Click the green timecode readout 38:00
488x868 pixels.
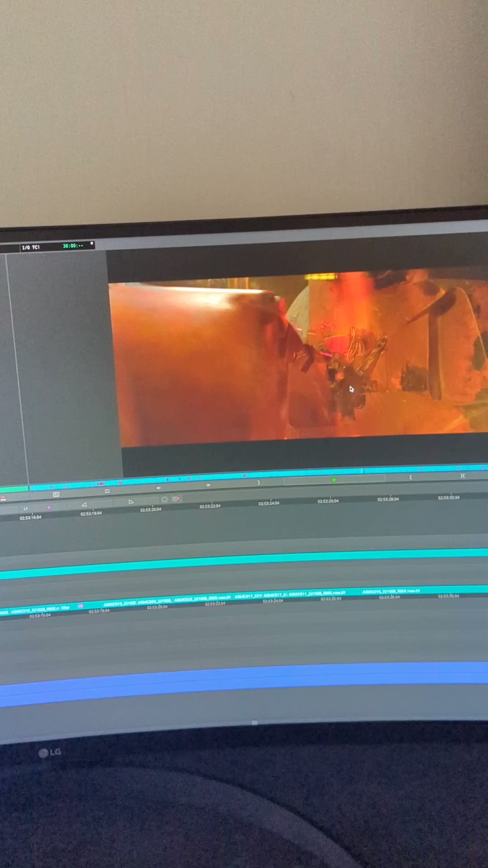pyautogui.click(x=73, y=246)
